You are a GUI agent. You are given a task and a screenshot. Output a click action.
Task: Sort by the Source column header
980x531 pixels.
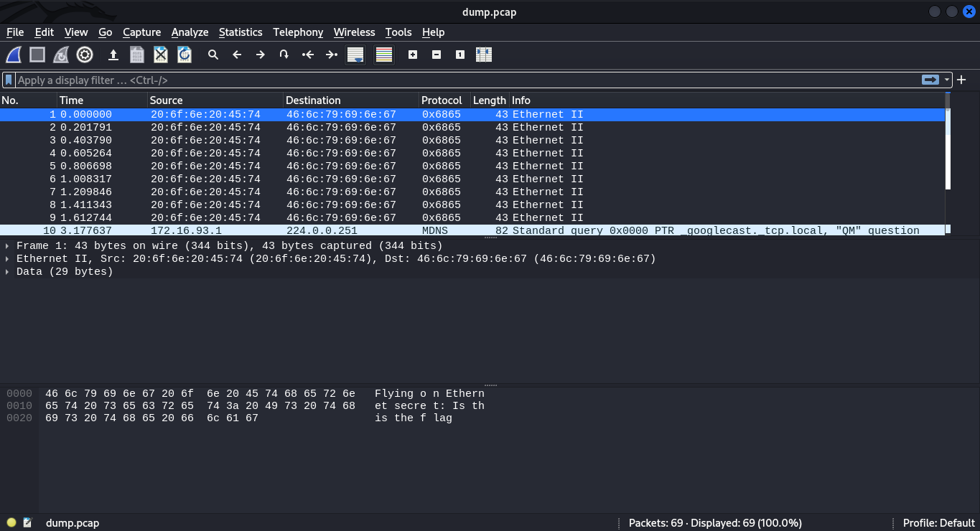click(215, 100)
